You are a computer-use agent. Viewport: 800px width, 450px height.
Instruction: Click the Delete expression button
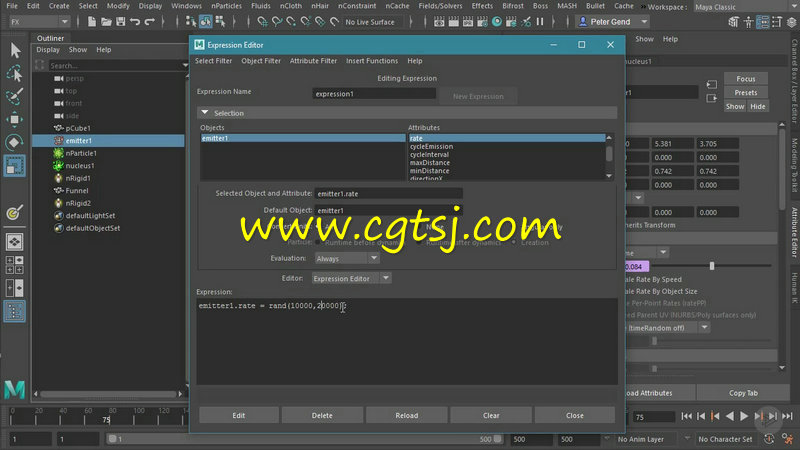click(x=322, y=415)
